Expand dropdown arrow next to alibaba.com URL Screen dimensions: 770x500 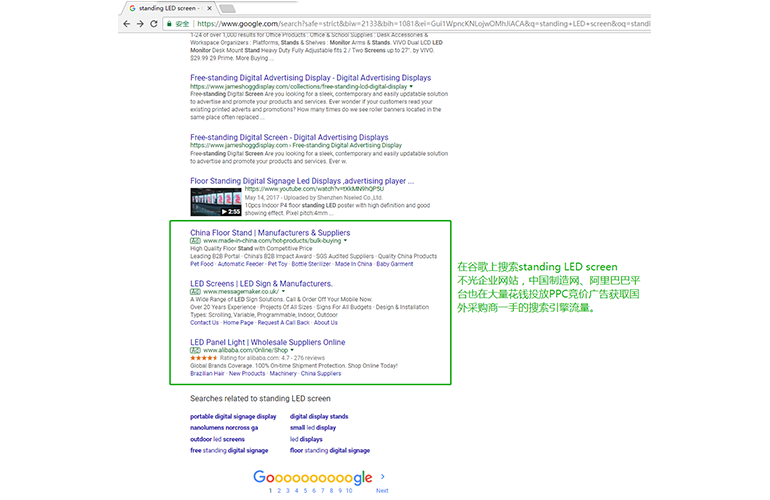[292, 350]
